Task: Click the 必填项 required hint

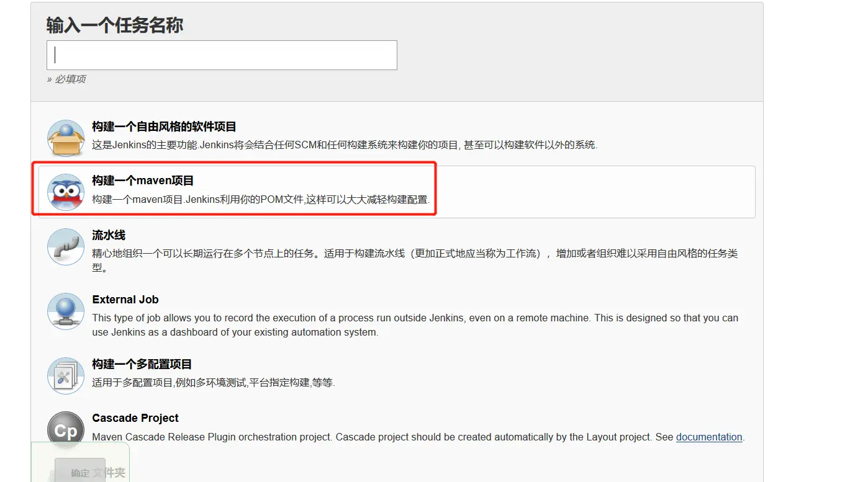Action: 66,79
